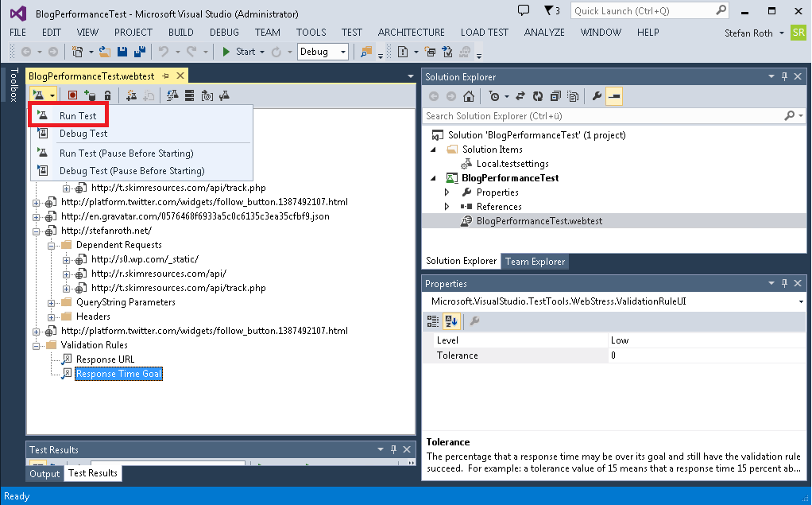Image resolution: width=812 pixels, height=505 pixels.
Task: Open the Toolbox side tab
Action: click(14, 84)
